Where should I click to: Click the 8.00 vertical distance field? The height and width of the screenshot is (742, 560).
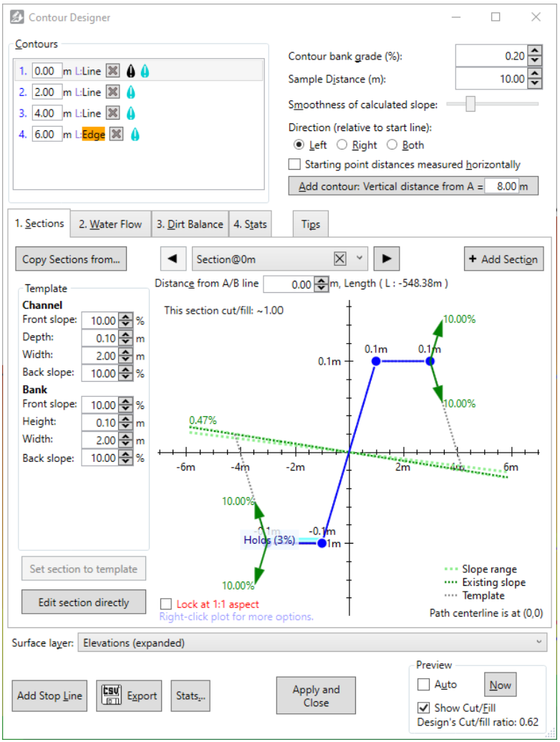pos(501,186)
